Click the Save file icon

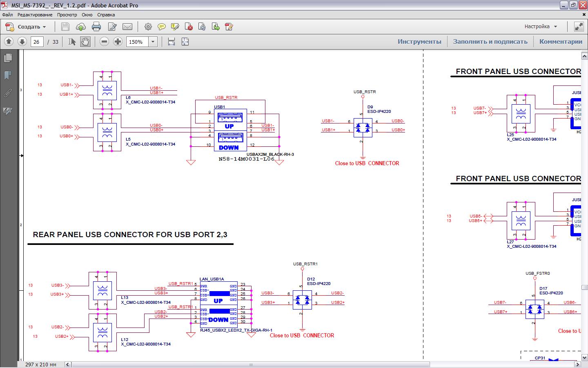[x=65, y=27]
